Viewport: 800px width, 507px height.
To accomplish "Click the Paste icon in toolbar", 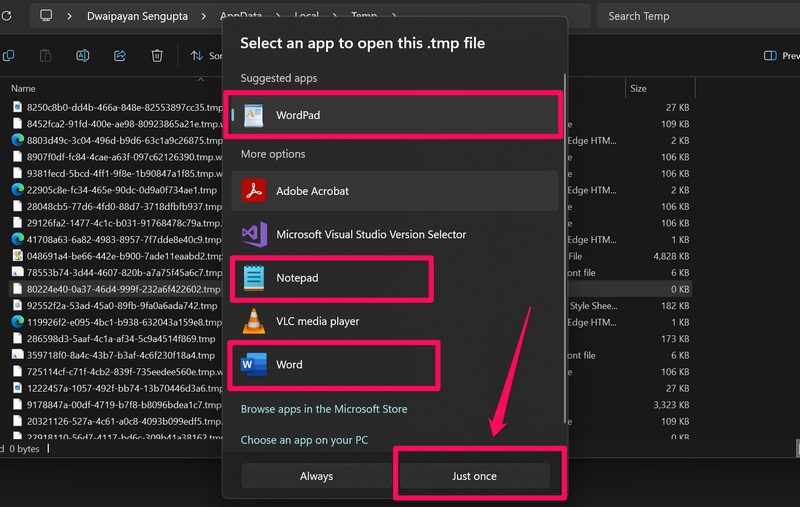I will (46, 56).
